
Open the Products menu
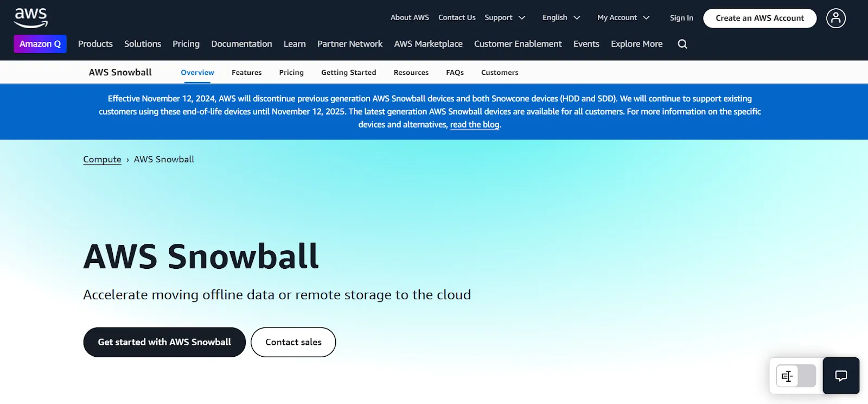tap(95, 44)
